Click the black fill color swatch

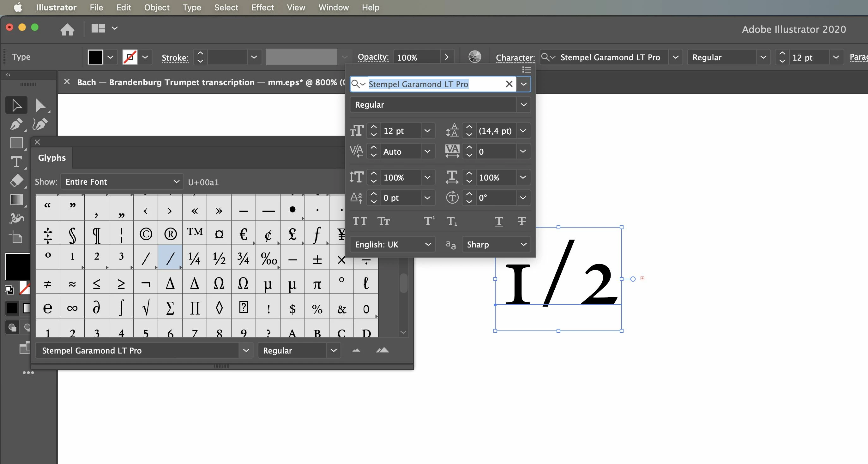tap(95, 57)
